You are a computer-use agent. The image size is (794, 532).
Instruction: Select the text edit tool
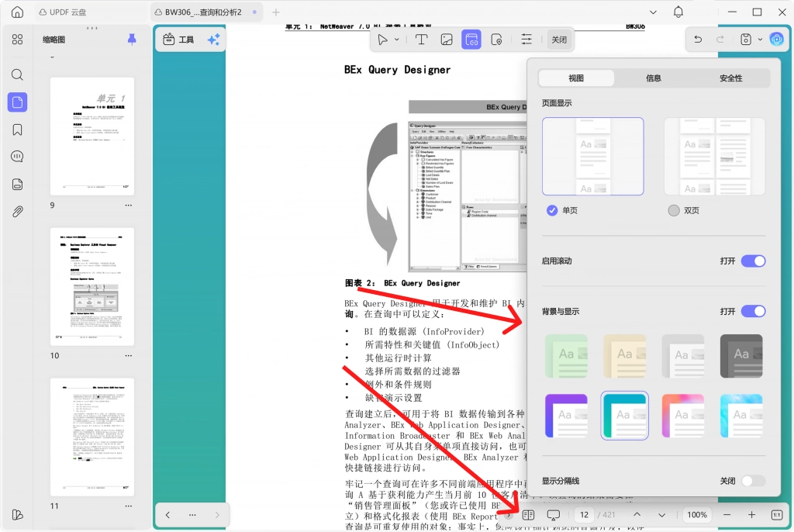click(421, 40)
